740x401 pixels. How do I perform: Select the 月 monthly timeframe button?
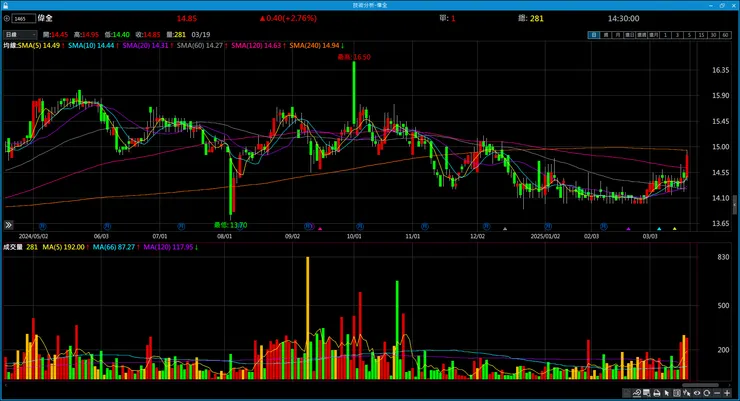coord(617,35)
